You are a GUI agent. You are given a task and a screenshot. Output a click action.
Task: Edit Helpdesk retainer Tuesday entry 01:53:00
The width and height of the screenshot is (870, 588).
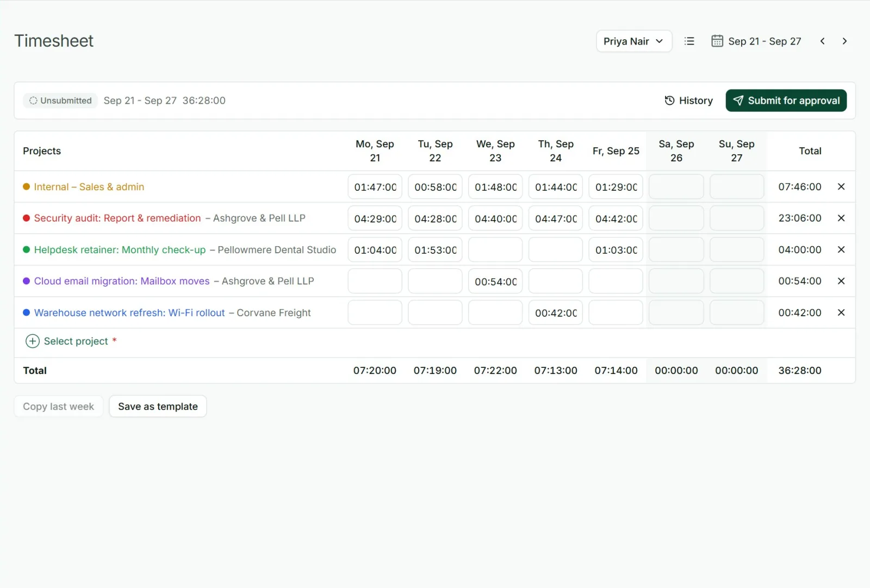coord(435,250)
